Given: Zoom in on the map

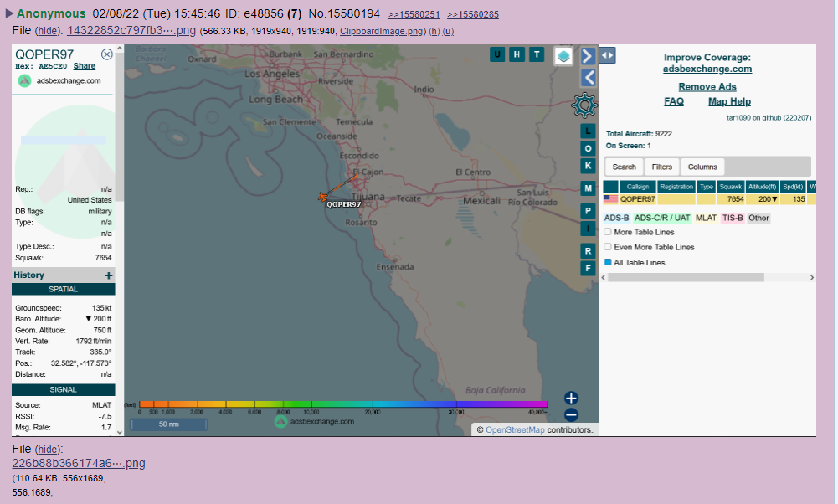Looking at the screenshot, I should coord(571,399).
